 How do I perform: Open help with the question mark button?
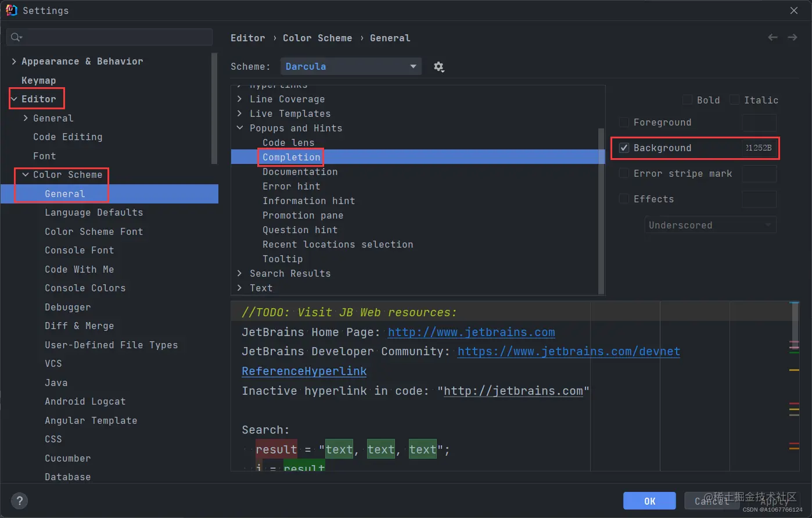(19, 501)
